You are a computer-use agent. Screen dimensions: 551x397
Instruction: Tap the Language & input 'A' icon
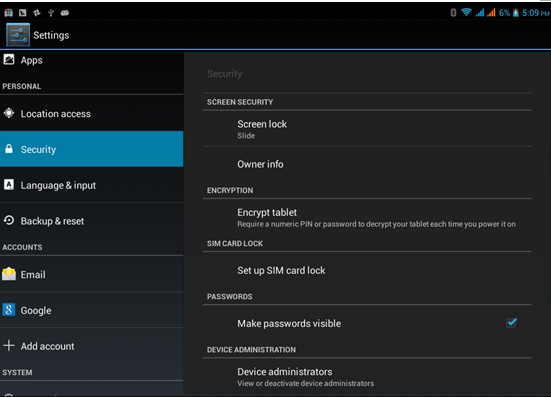pyautogui.click(x=9, y=184)
